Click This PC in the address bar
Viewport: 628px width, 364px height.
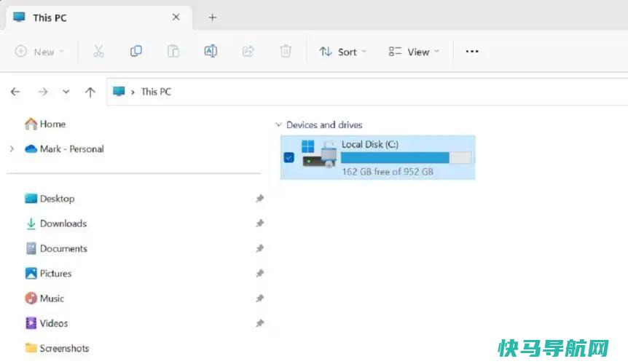(x=156, y=92)
